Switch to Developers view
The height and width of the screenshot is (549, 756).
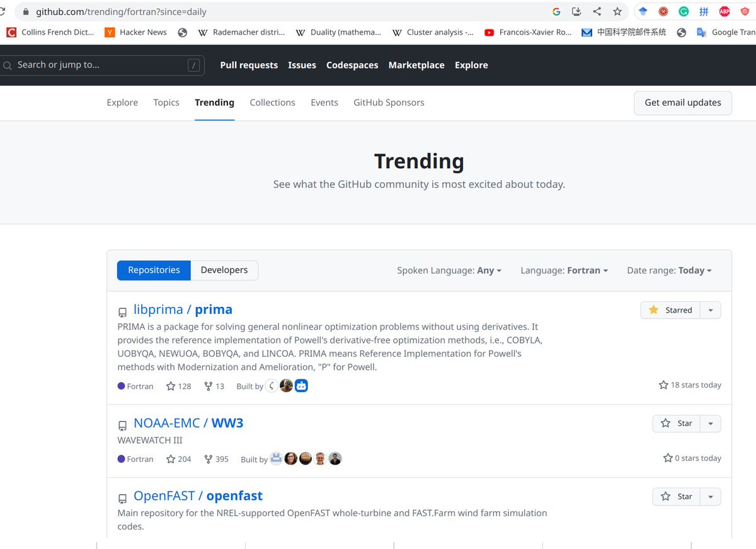point(224,270)
